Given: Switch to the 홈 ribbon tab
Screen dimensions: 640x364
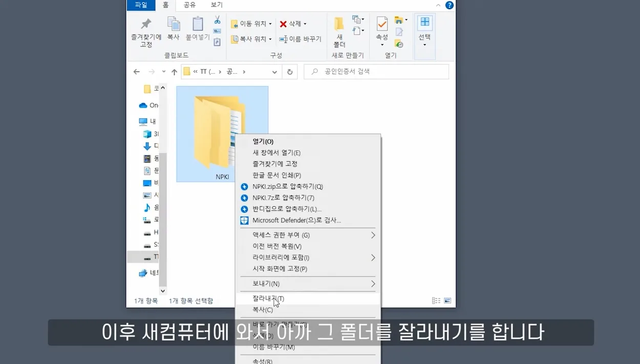Looking at the screenshot, I should point(165,5).
